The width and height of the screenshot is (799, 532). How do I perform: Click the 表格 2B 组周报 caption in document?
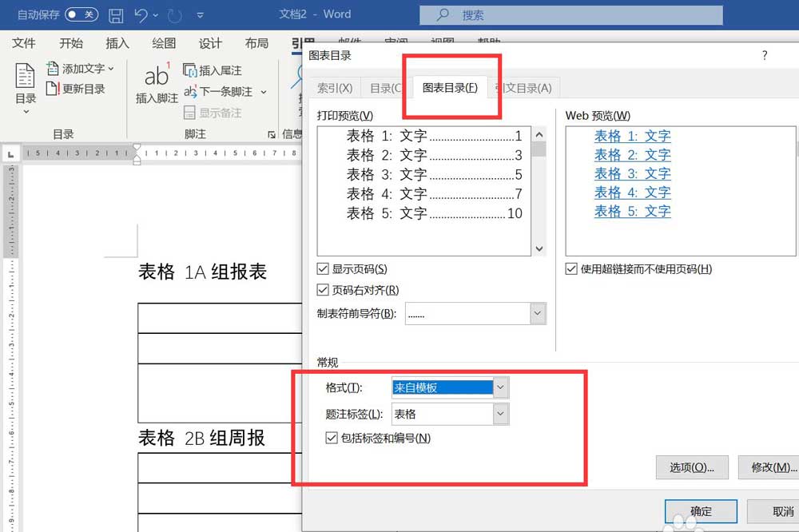(x=202, y=438)
